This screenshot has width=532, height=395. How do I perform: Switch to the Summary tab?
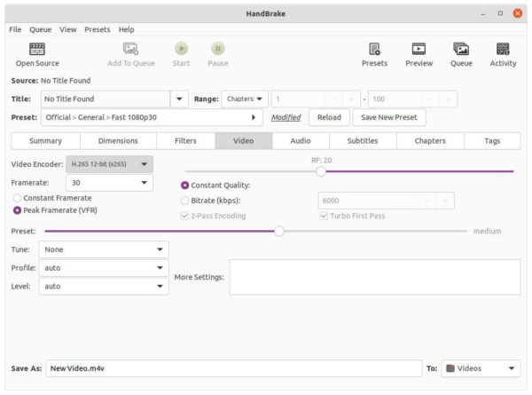[x=46, y=140]
